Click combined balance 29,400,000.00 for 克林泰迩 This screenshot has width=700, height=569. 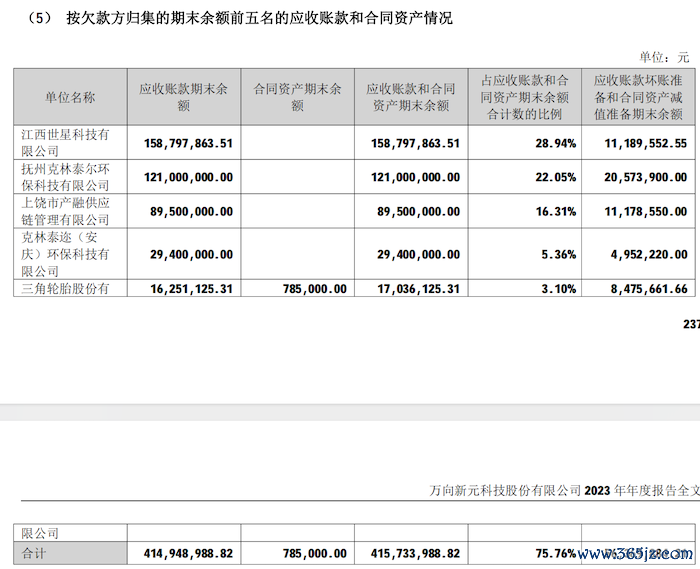pyautogui.click(x=418, y=255)
